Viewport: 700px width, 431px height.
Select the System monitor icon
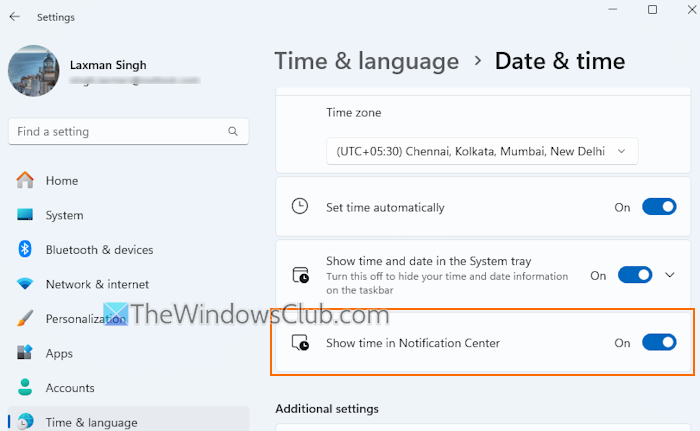click(x=25, y=215)
